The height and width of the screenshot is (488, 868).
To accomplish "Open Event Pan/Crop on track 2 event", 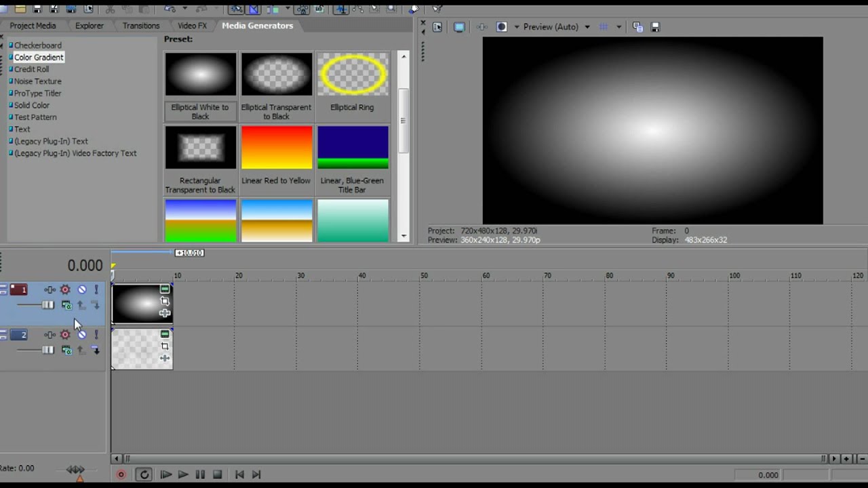I will point(165,346).
